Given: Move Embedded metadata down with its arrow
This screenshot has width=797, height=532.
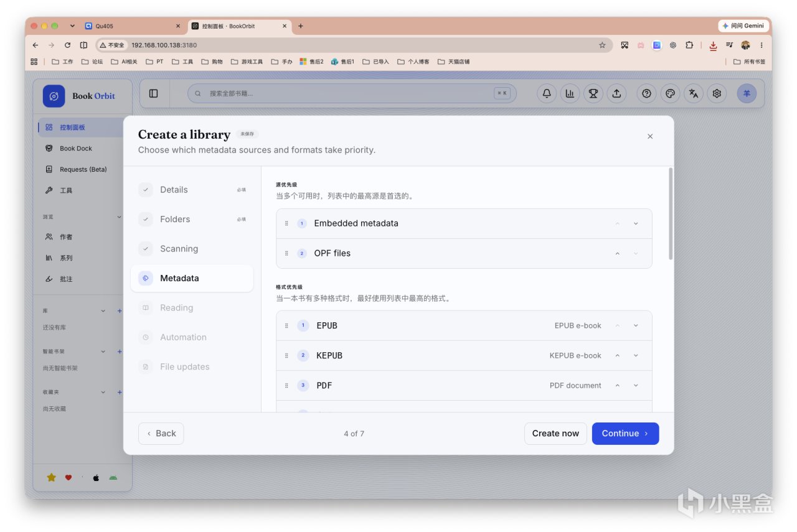Looking at the screenshot, I should pyautogui.click(x=636, y=223).
